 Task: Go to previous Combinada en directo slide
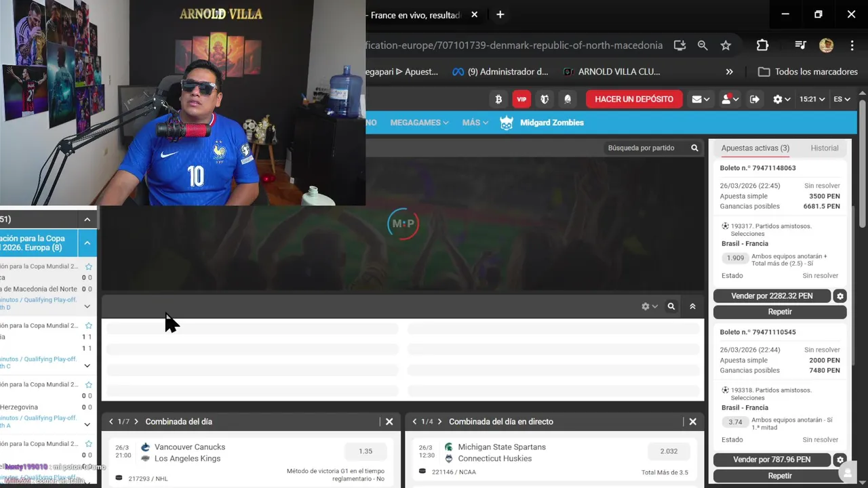414,422
